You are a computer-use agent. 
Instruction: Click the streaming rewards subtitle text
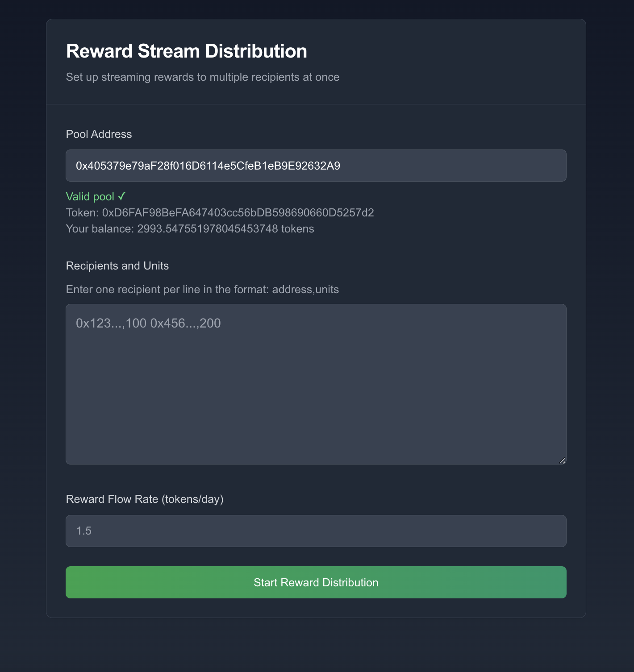(x=203, y=77)
